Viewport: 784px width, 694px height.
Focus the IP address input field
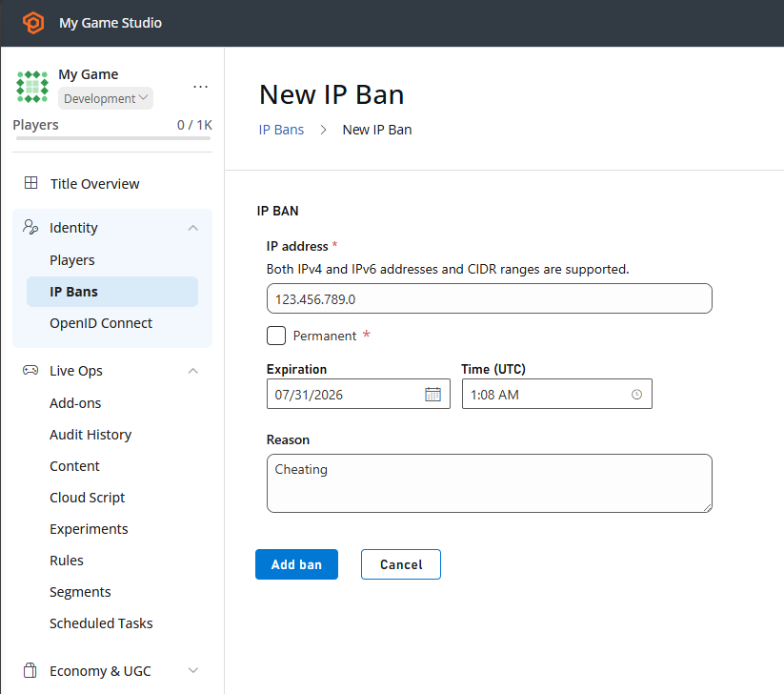point(490,298)
